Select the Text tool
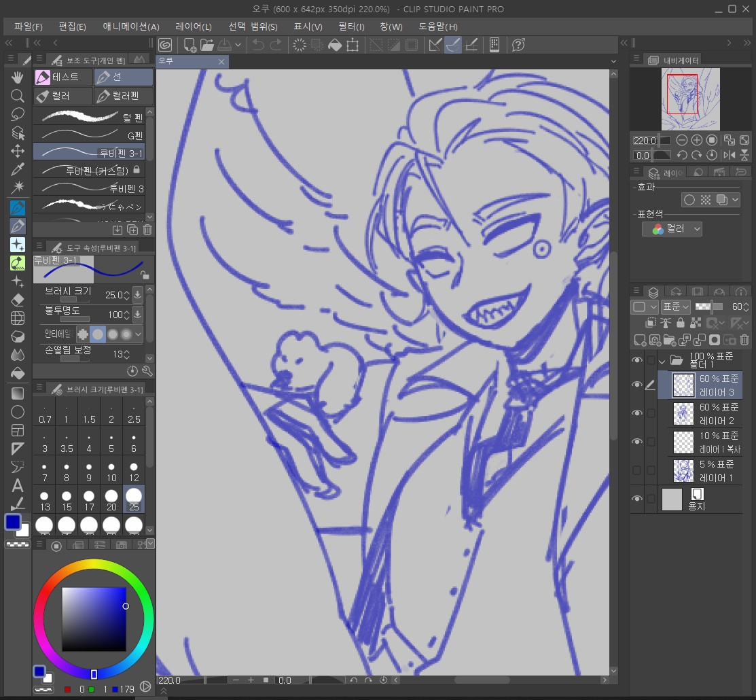 click(18, 485)
